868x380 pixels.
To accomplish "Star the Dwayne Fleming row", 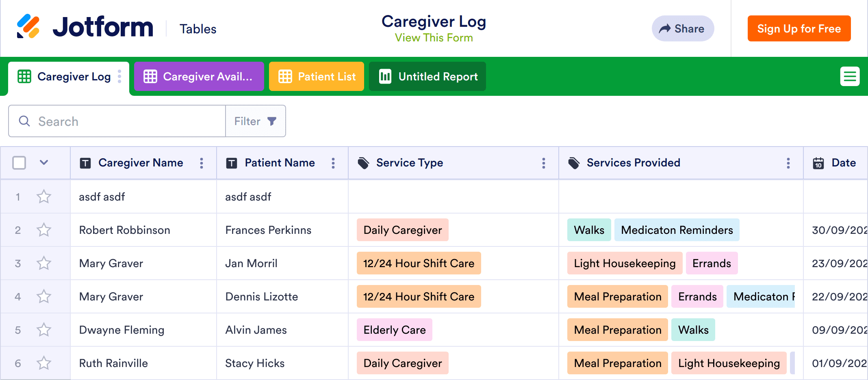I will (x=44, y=330).
